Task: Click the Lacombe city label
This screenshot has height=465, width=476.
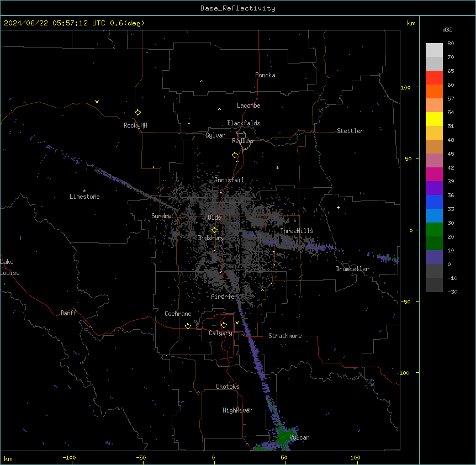Action: point(248,105)
